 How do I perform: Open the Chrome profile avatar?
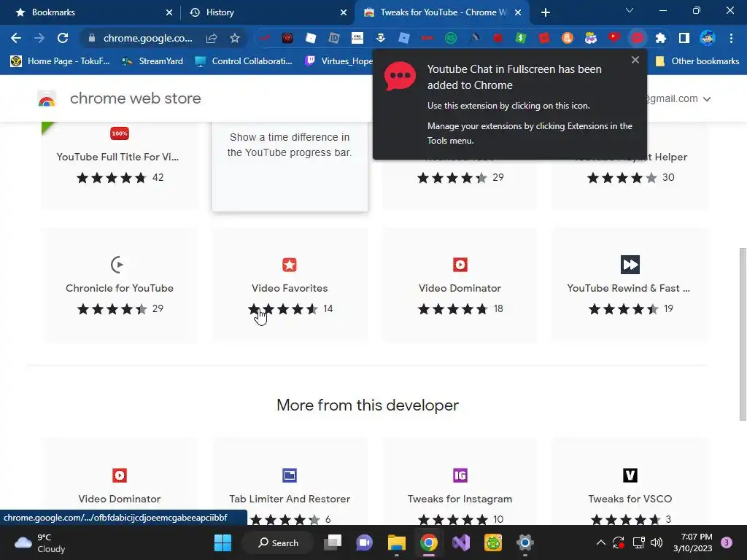tap(708, 38)
